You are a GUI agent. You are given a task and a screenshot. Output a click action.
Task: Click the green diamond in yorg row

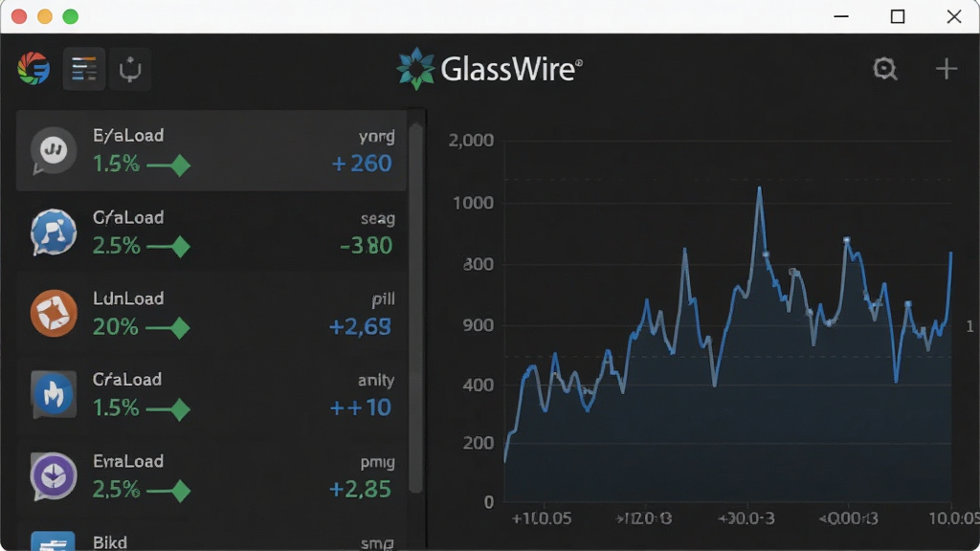(x=180, y=165)
